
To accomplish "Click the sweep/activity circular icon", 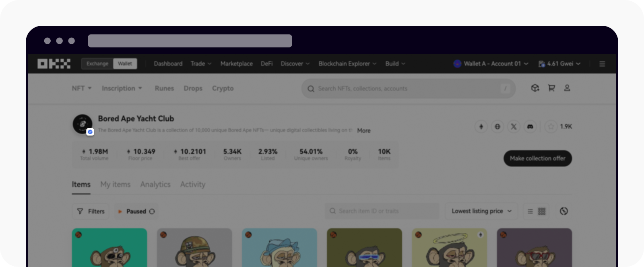I will pyautogui.click(x=564, y=211).
